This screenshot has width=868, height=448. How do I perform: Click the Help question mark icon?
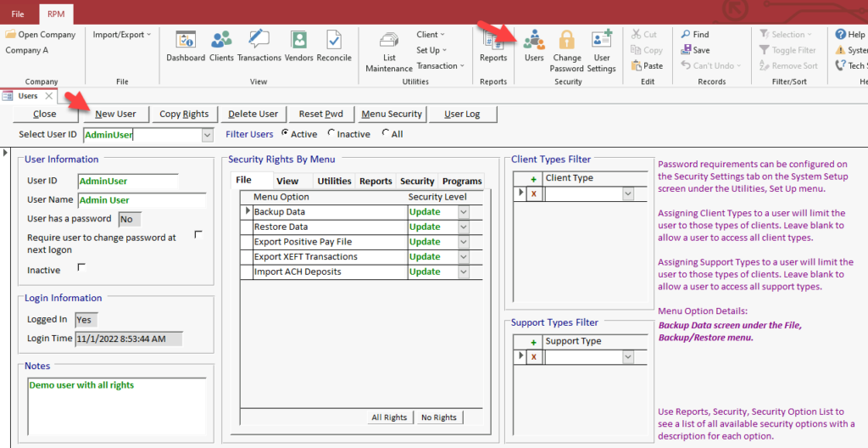pyautogui.click(x=840, y=35)
